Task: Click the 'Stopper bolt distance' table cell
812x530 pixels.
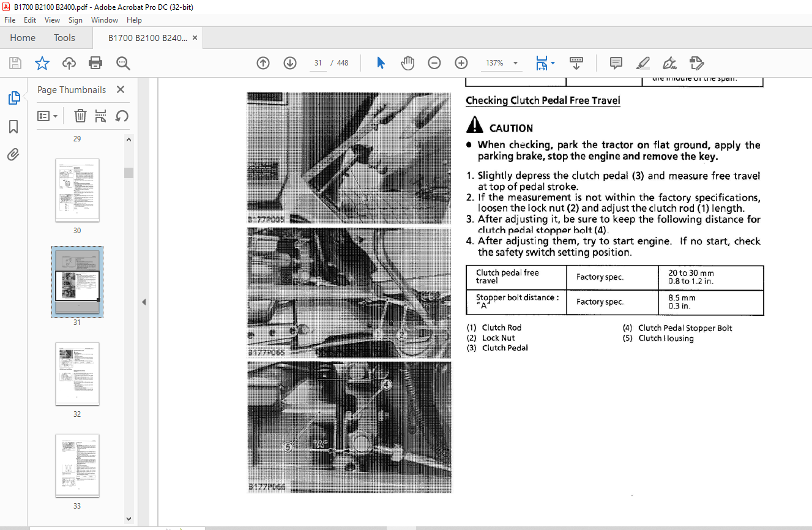Action: tap(517, 302)
